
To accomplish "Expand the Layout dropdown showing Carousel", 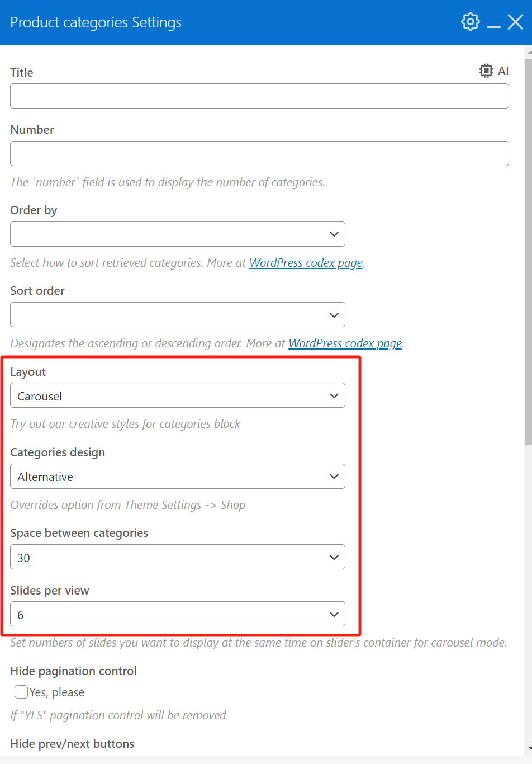I will coord(178,395).
